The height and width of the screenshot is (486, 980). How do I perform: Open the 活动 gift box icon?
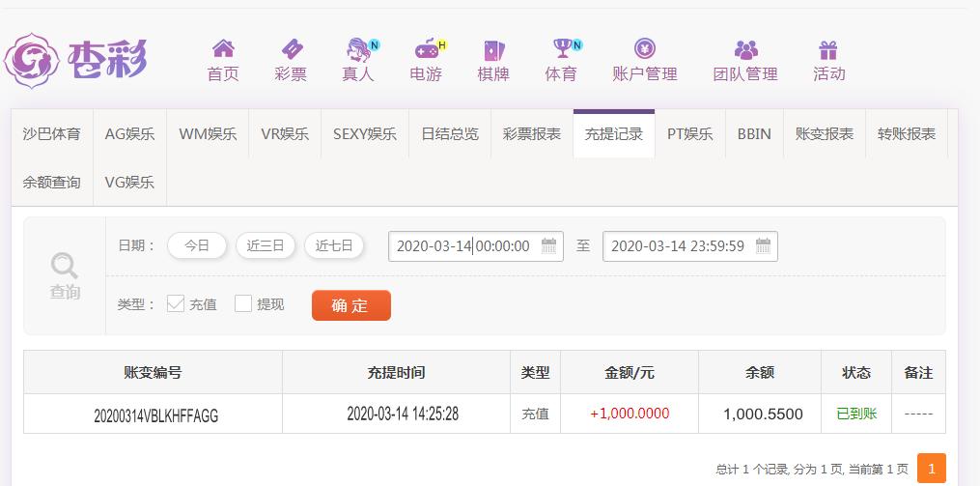click(x=828, y=49)
